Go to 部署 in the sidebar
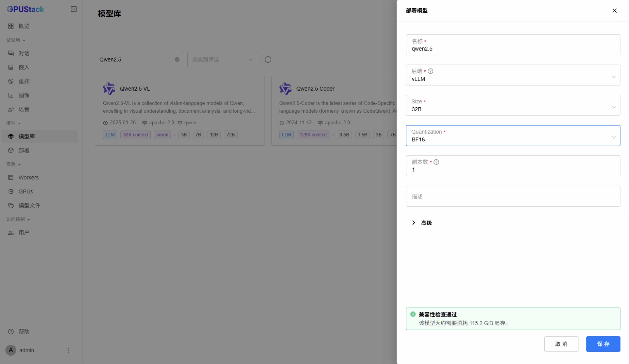629x364 pixels. pyautogui.click(x=24, y=150)
